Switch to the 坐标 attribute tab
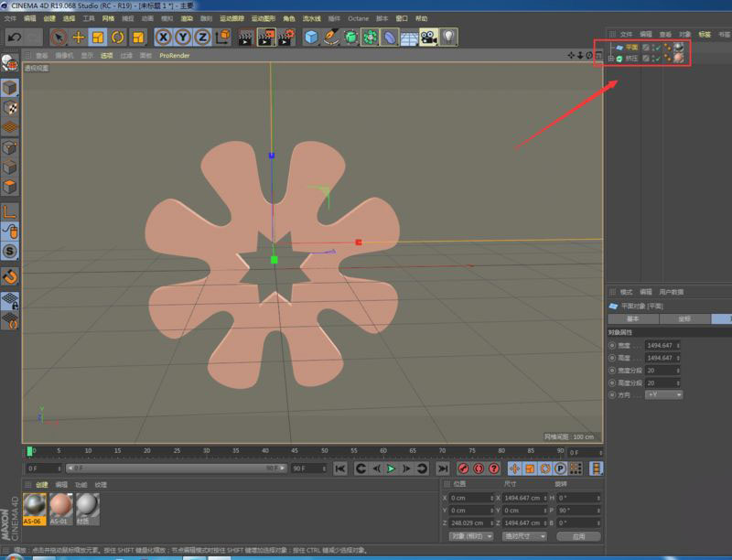The image size is (732, 560). (684, 318)
